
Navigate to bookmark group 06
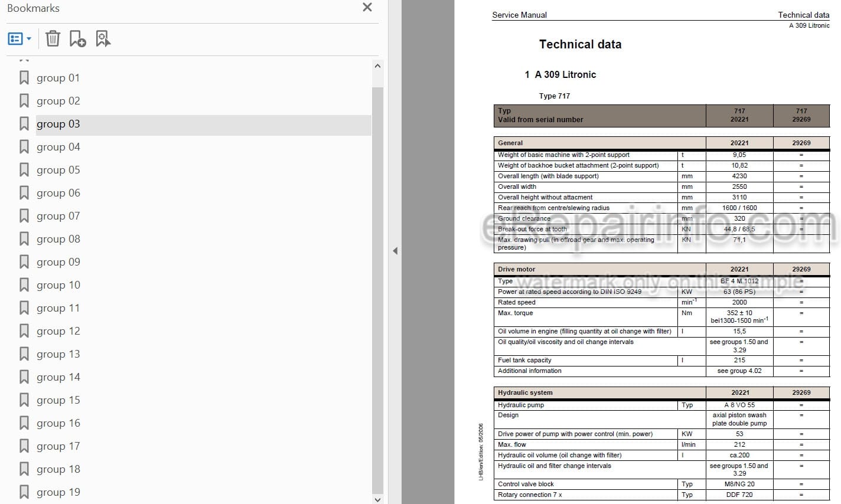tap(58, 193)
